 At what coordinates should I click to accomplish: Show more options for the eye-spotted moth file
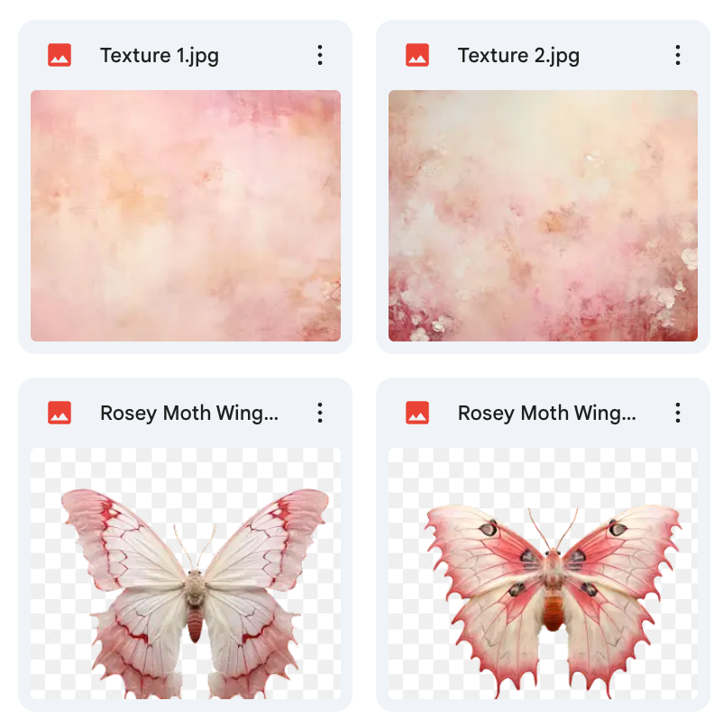tap(678, 413)
